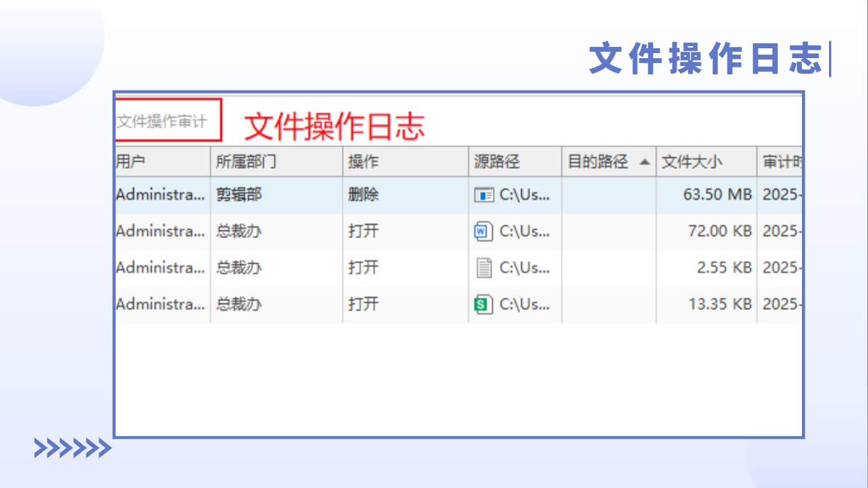
Task: Click Word document icon in 72.00 KB row
Action: [x=484, y=231]
